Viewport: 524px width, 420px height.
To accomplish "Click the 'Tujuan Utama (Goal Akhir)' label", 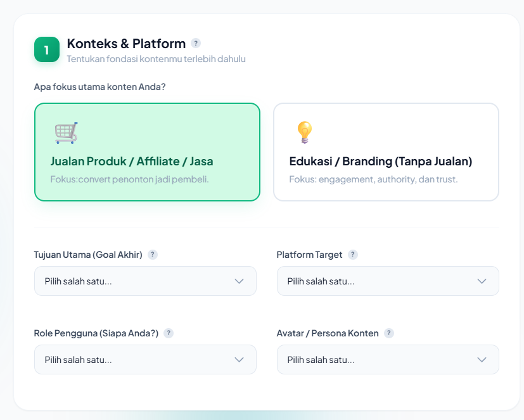I will [88, 255].
